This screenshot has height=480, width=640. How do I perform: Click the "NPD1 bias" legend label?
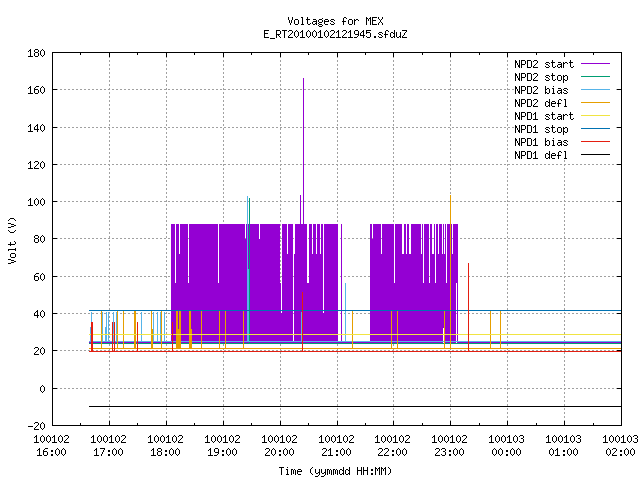[541, 142]
